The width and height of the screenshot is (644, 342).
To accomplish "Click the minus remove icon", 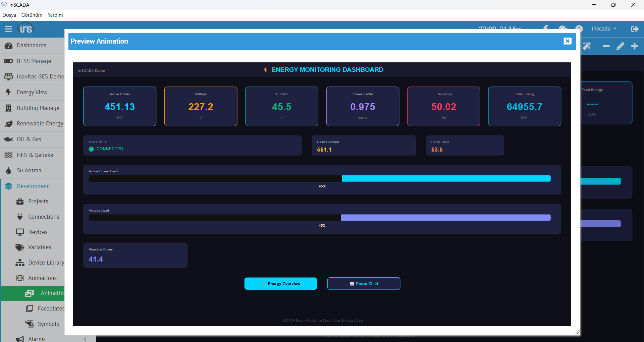I will (606, 46).
